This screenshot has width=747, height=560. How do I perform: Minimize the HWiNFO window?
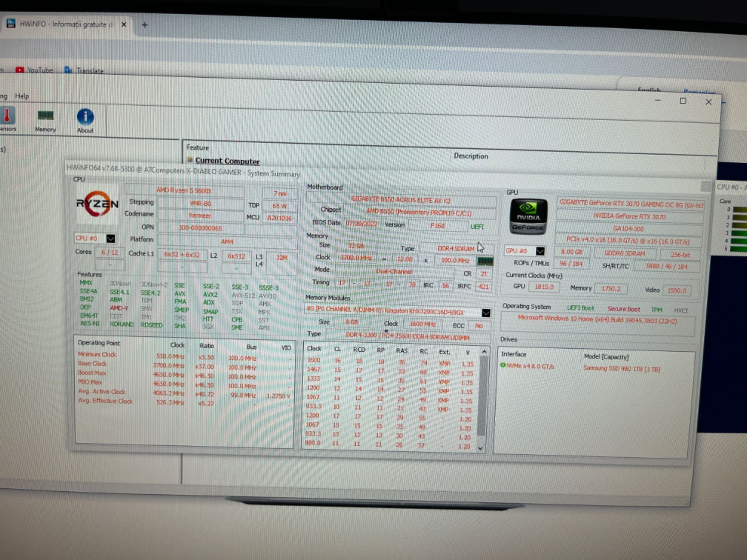point(658,100)
